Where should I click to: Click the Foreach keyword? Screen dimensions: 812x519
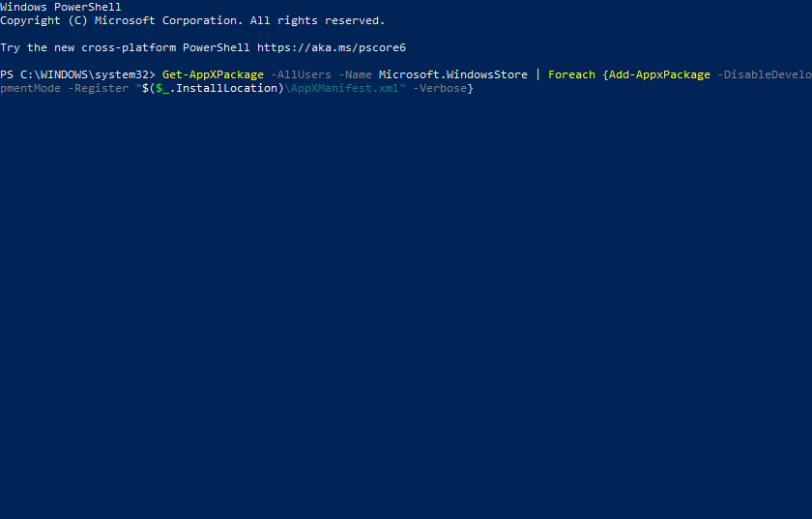pyautogui.click(x=571, y=74)
